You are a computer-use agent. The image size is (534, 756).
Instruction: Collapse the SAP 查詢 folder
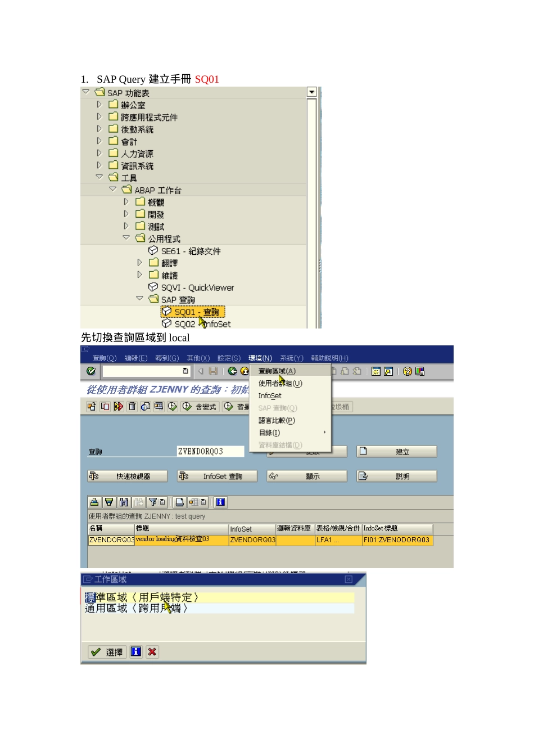[x=140, y=299]
